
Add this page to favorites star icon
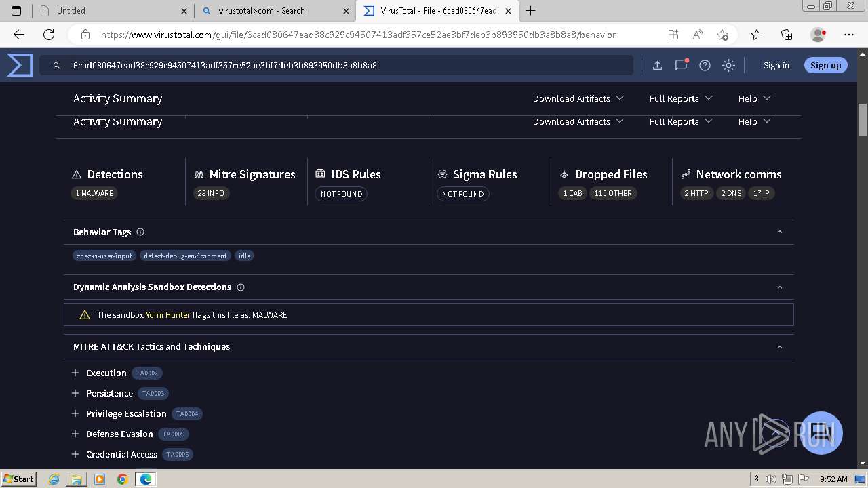point(722,35)
